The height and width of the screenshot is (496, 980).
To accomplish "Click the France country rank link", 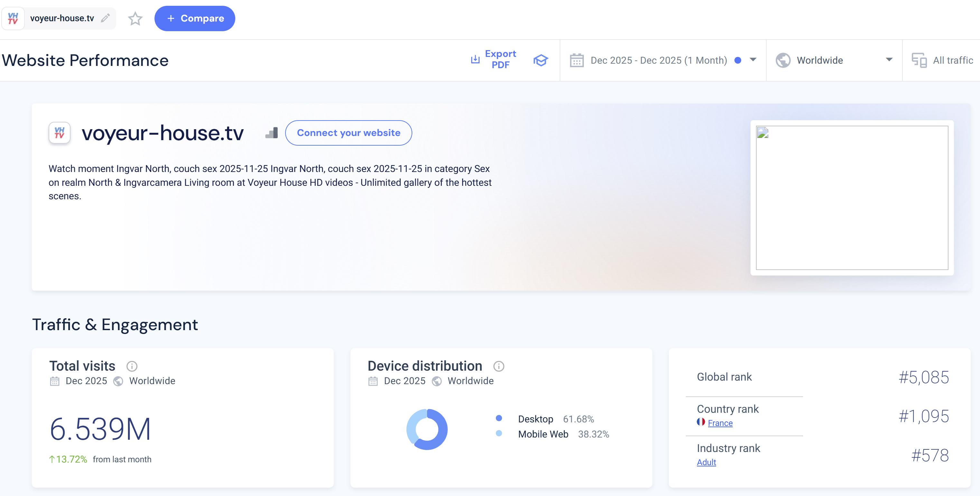I will pyautogui.click(x=720, y=423).
